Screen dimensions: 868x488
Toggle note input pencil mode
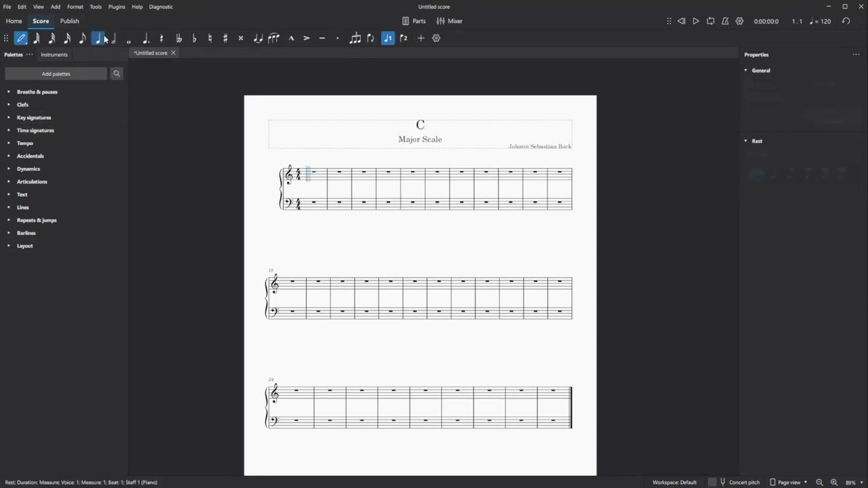pyautogui.click(x=21, y=39)
